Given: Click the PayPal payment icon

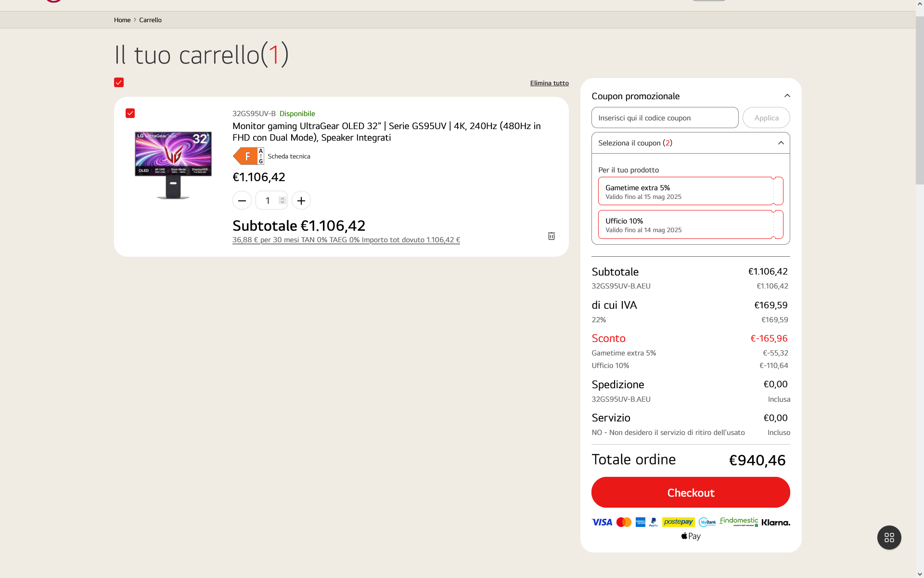Looking at the screenshot, I should pyautogui.click(x=654, y=522).
